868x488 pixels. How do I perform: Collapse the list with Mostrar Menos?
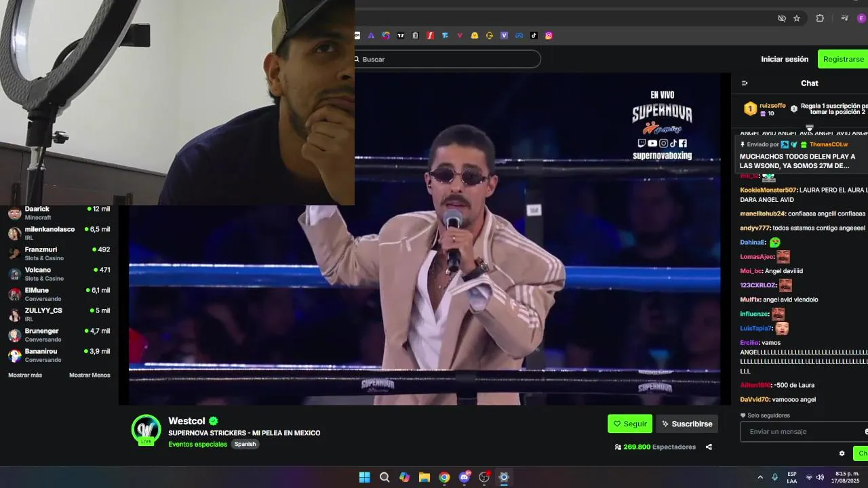point(90,375)
